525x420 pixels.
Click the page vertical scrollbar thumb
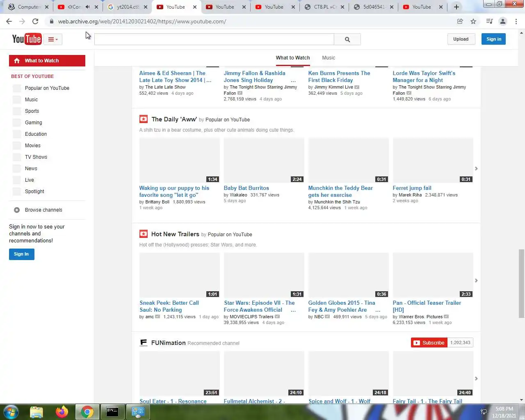coord(521,283)
